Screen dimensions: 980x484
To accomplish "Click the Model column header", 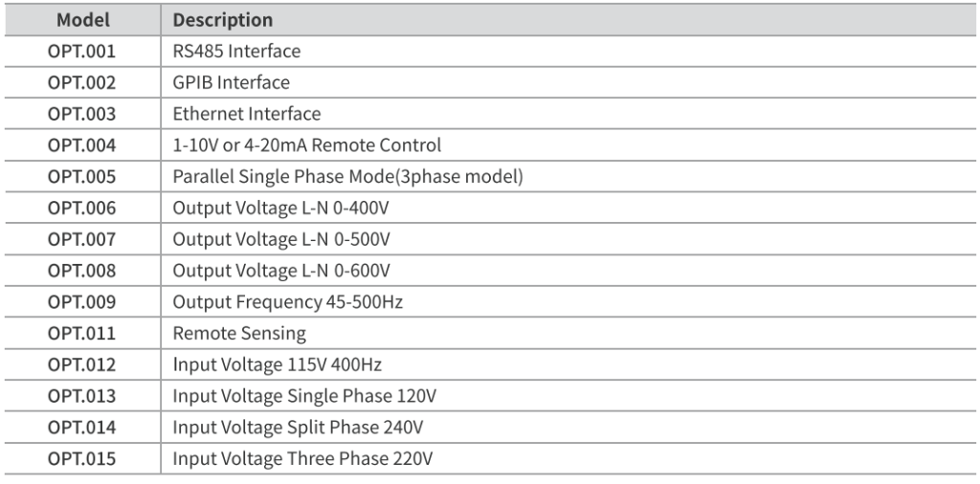I will tap(81, 19).
